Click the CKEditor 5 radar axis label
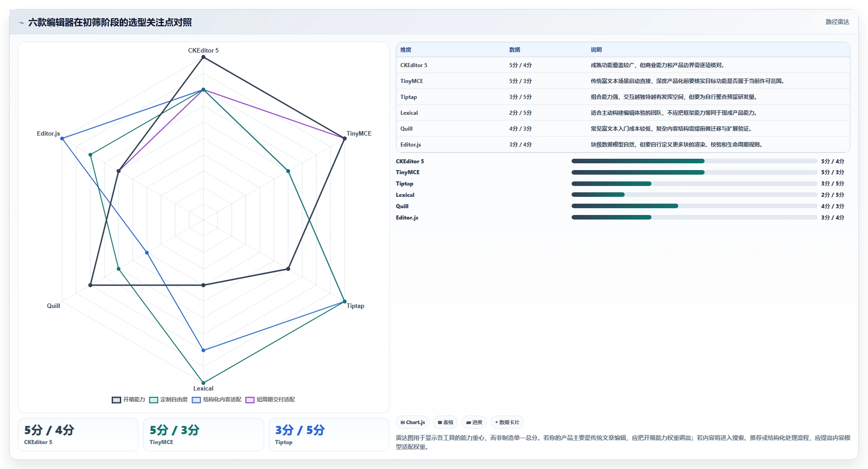868x469 pixels. pyautogui.click(x=203, y=50)
